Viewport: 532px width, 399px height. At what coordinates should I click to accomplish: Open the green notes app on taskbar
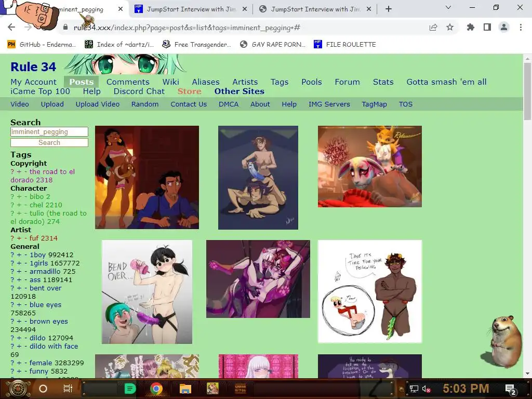(130, 389)
